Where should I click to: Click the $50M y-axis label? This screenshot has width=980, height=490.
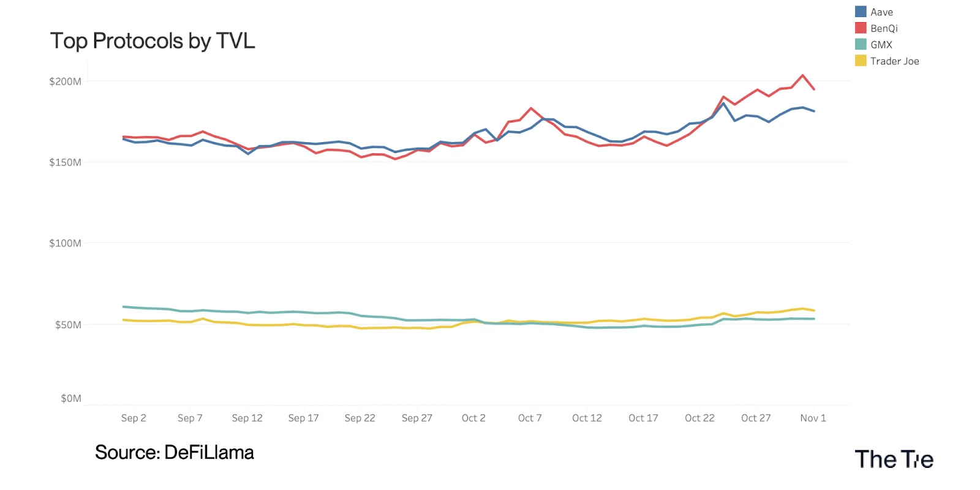pyautogui.click(x=68, y=325)
